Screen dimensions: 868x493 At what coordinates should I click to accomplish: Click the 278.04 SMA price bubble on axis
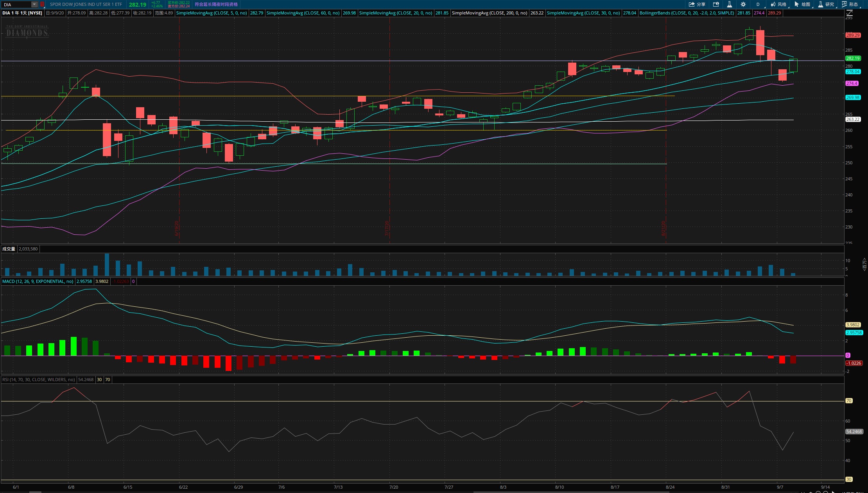click(x=853, y=72)
